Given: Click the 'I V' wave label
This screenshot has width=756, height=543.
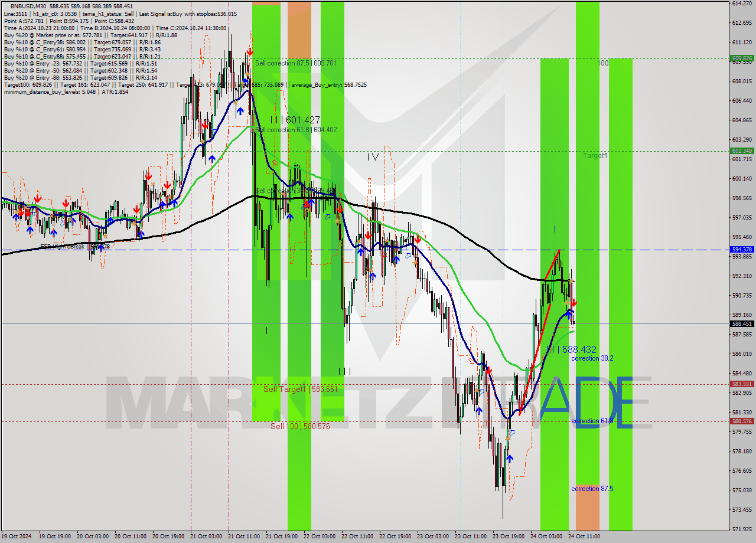Looking at the screenshot, I should [x=373, y=157].
